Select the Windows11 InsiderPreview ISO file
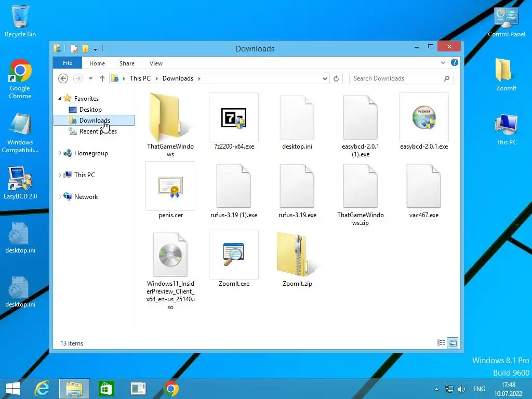 point(170,270)
